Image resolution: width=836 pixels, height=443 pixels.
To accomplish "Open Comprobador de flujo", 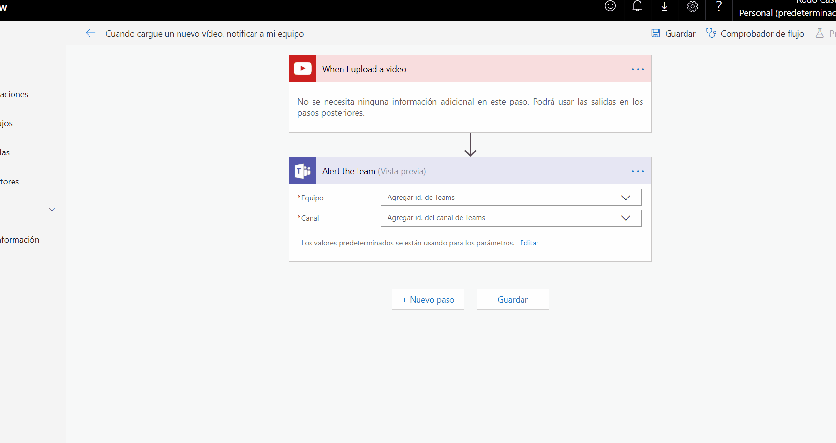I will tap(762, 34).
